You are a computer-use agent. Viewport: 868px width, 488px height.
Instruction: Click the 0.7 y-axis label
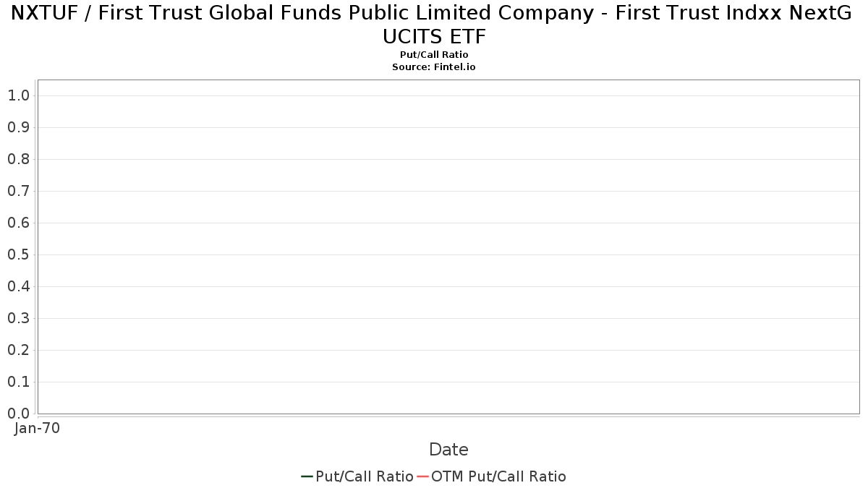tap(18, 191)
